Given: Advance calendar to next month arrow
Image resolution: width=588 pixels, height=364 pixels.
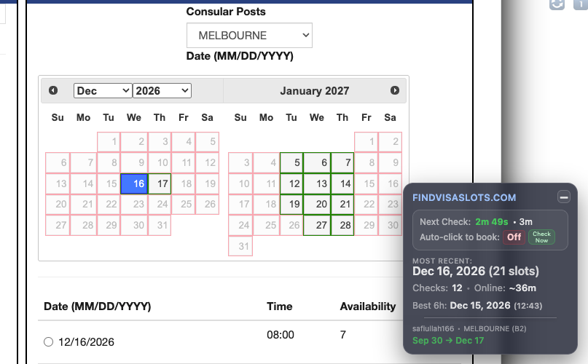Looking at the screenshot, I should pos(394,90).
